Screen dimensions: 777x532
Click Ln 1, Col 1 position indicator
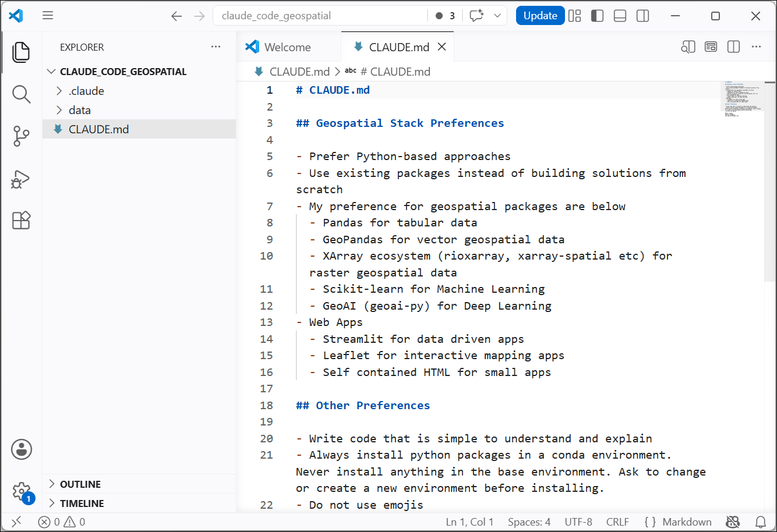click(469, 522)
